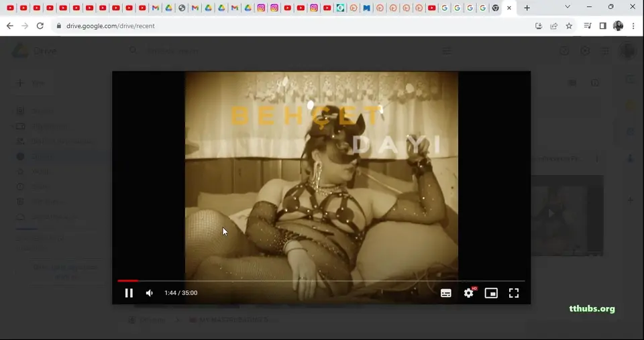Enter fullscreen video mode
The height and width of the screenshot is (340, 644).
pyautogui.click(x=514, y=293)
